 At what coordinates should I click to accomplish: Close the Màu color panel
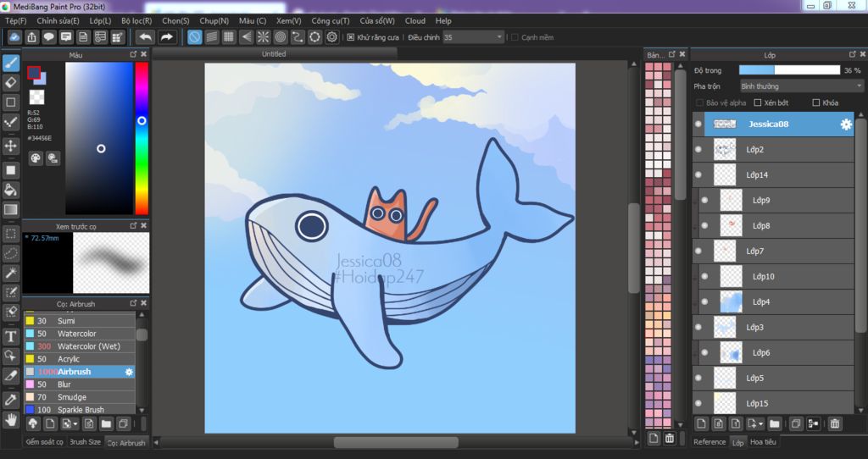144,54
